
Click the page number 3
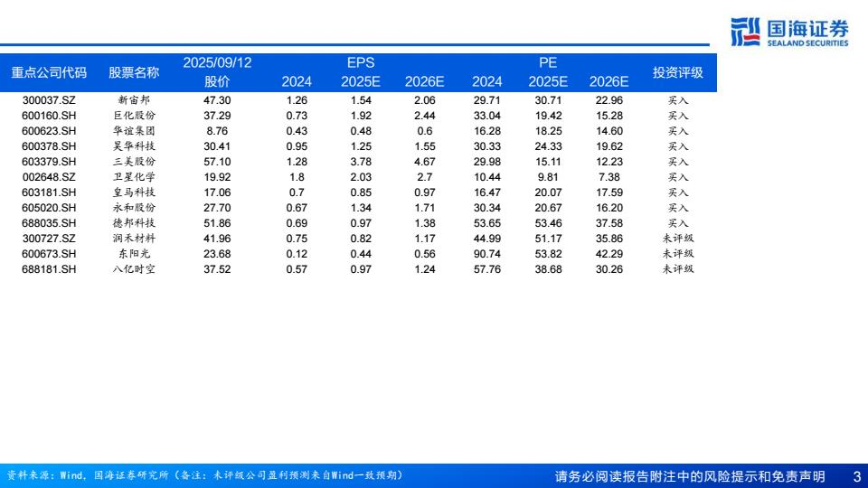[x=856, y=476]
